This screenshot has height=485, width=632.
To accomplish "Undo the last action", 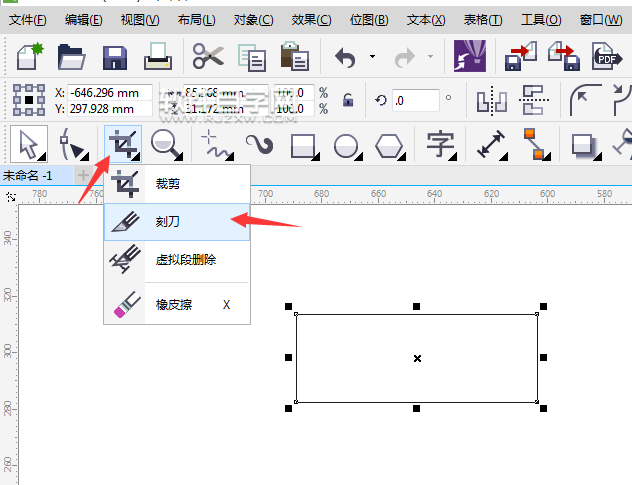I will pyautogui.click(x=345, y=58).
